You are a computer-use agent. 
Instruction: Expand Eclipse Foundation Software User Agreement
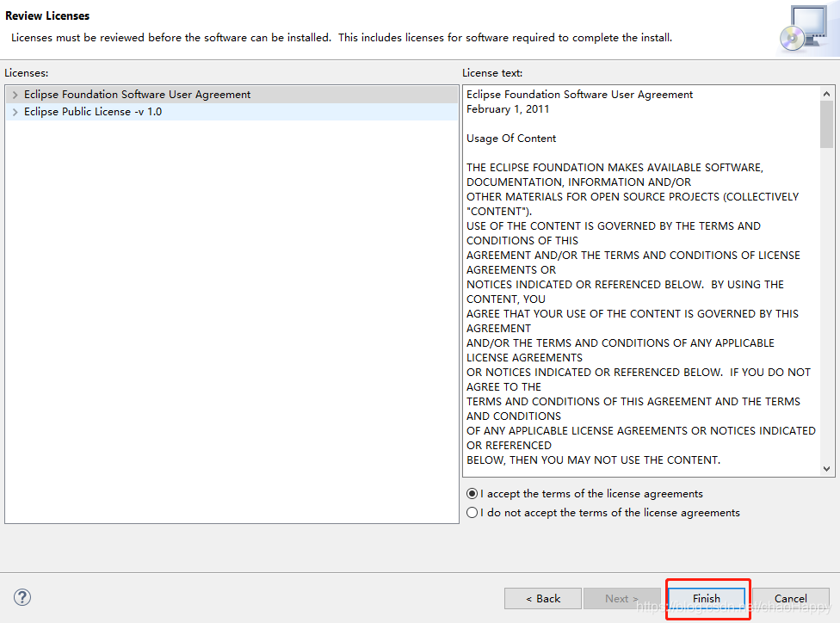pyautogui.click(x=15, y=95)
